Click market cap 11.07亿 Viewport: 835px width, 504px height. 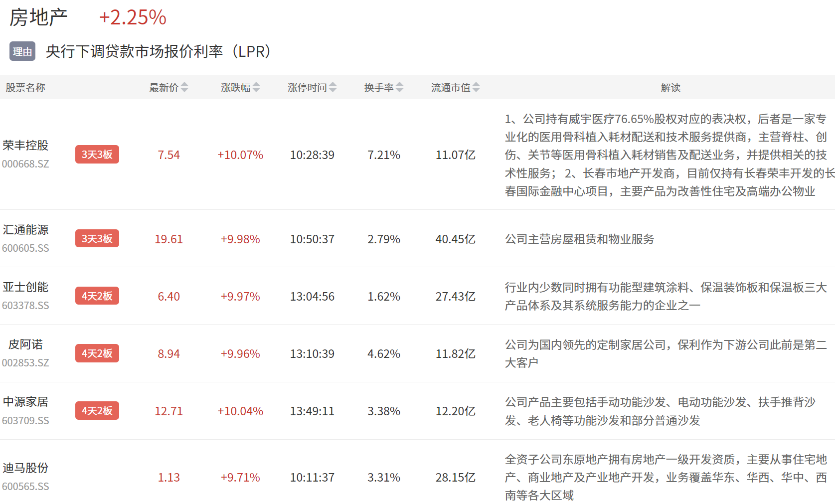456,155
